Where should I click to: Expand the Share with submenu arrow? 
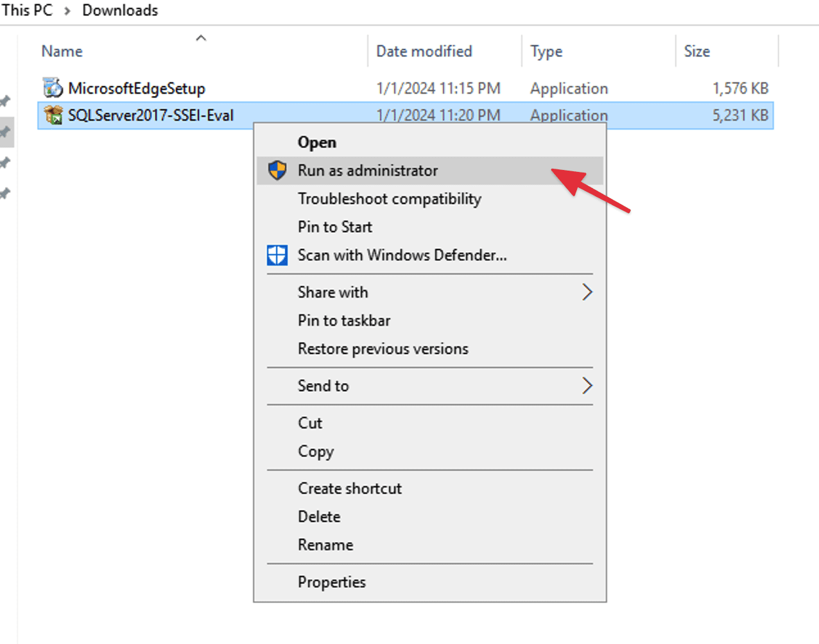coord(587,292)
